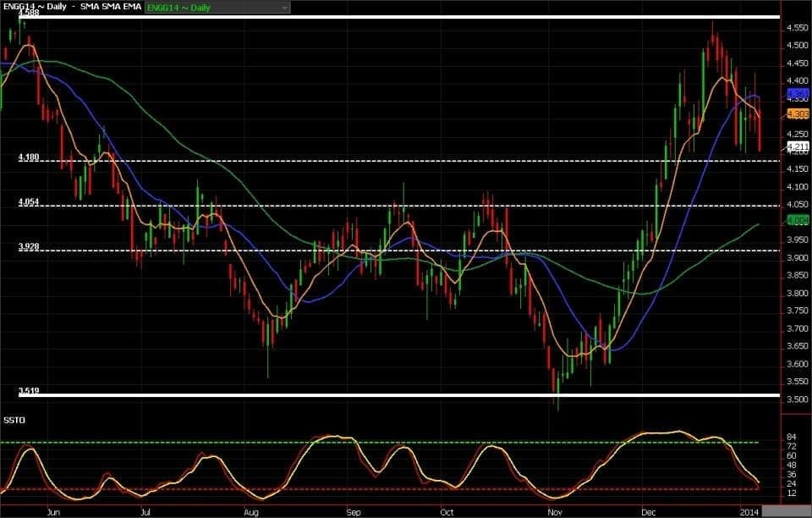The width and height of the screenshot is (812, 518).
Task: Click the 3.928 dashed level label
Action: pyautogui.click(x=29, y=247)
